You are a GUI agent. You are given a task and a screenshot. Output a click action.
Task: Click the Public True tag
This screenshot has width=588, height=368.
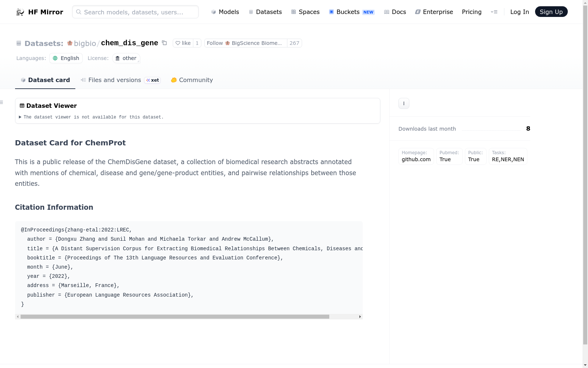tap(476, 156)
